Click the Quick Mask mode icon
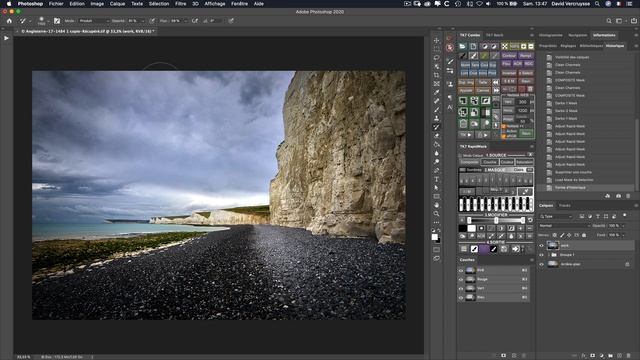 (436, 249)
